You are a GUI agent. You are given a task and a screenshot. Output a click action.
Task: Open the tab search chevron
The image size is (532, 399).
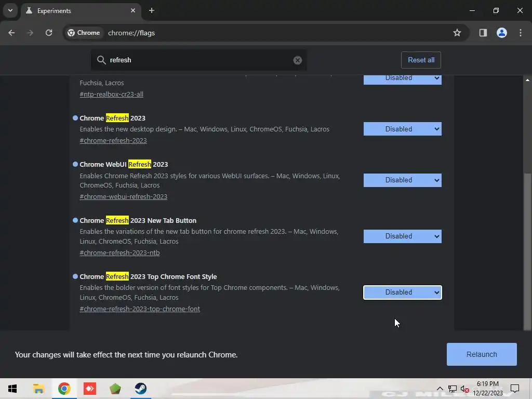[10, 10]
